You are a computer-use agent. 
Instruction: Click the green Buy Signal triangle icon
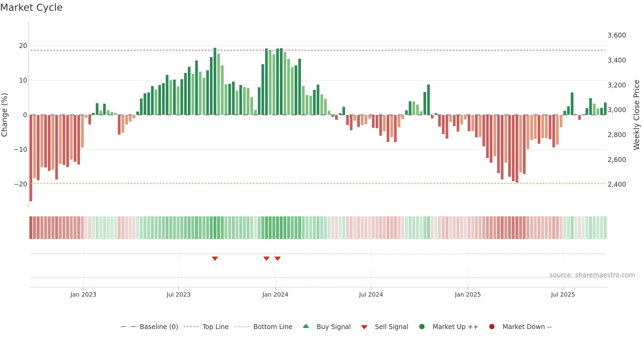click(x=306, y=326)
